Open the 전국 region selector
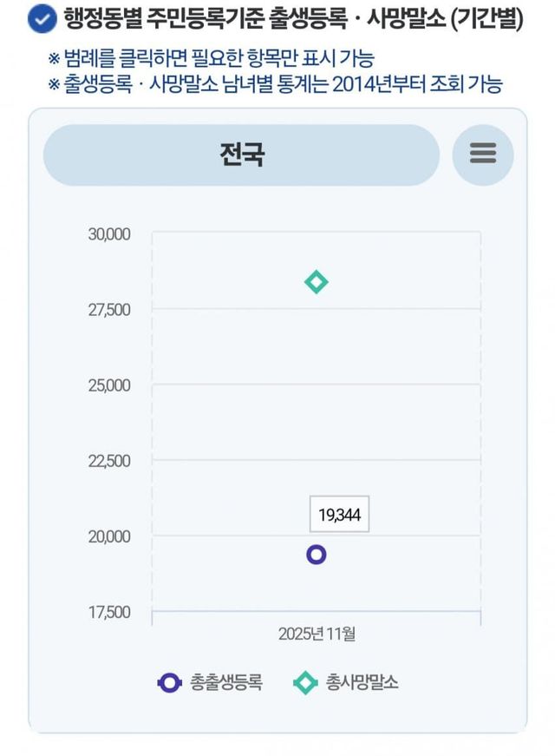Image resolution: width=555 pixels, height=756 pixels. (241, 154)
